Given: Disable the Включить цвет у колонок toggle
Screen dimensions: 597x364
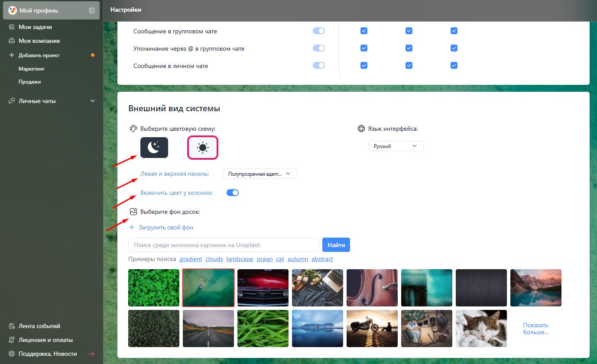Looking at the screenshot, I should [x=233, y=193].
